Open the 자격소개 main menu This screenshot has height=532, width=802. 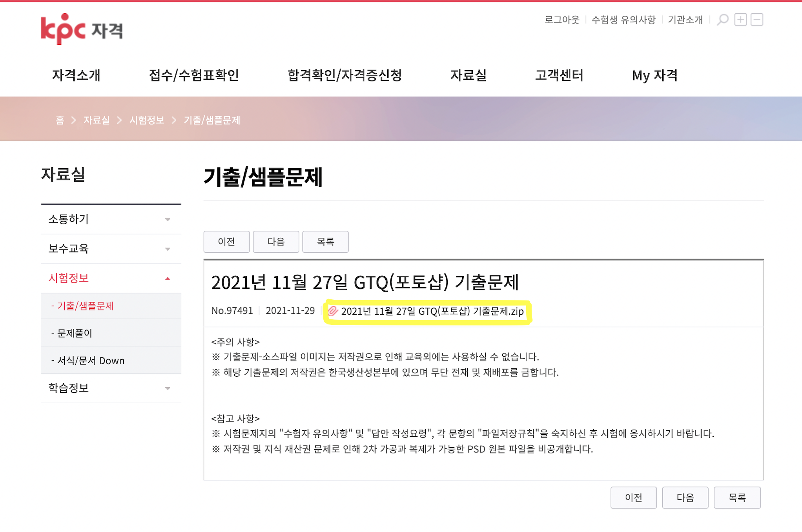(76, 75)
